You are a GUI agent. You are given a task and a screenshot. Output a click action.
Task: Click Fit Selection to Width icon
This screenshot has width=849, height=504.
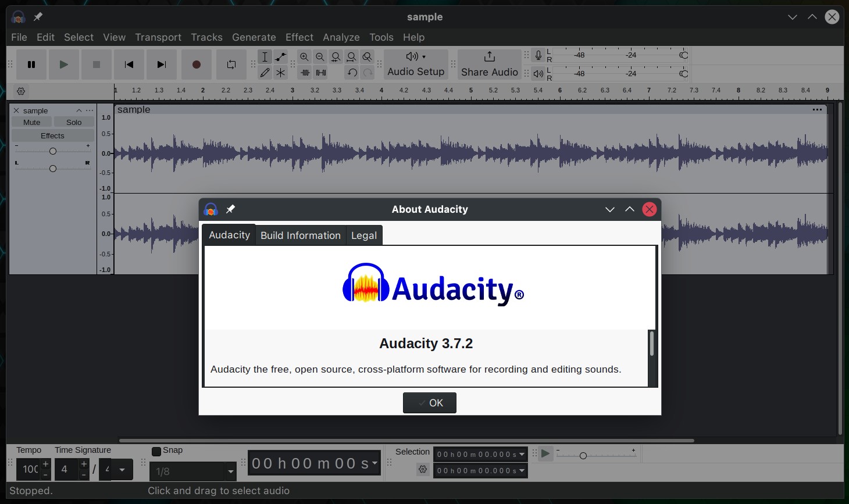pos(336,57)
